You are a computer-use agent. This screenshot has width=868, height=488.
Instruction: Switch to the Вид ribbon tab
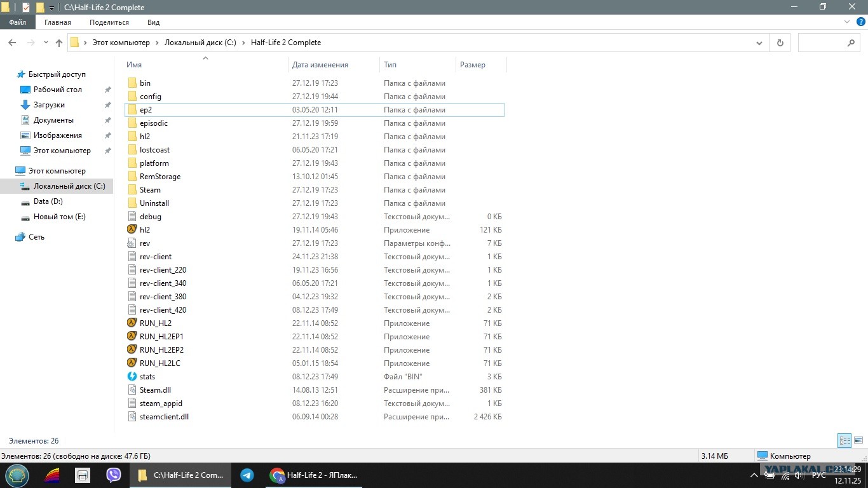click(x=153, y=22)
